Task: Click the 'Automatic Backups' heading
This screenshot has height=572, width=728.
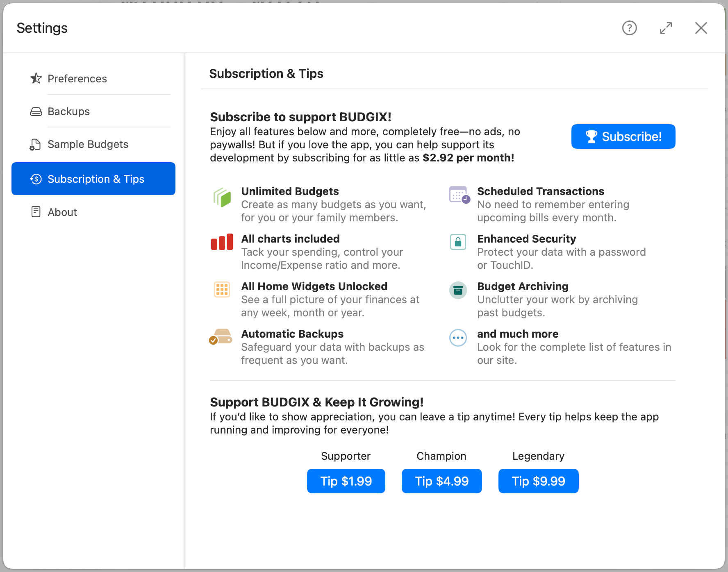Action: [292, 334]
